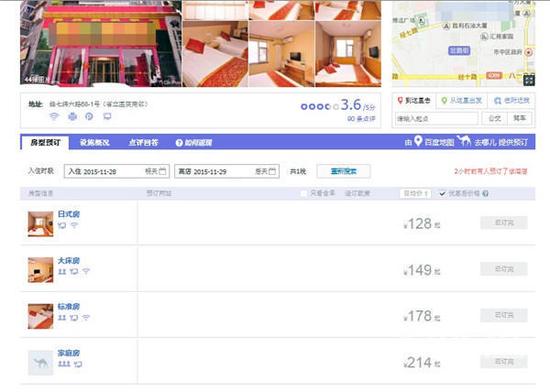550x392 pixels.
Task: Click the Baidu Map pin logo in blue bar
Action: (x=418, y=141)
